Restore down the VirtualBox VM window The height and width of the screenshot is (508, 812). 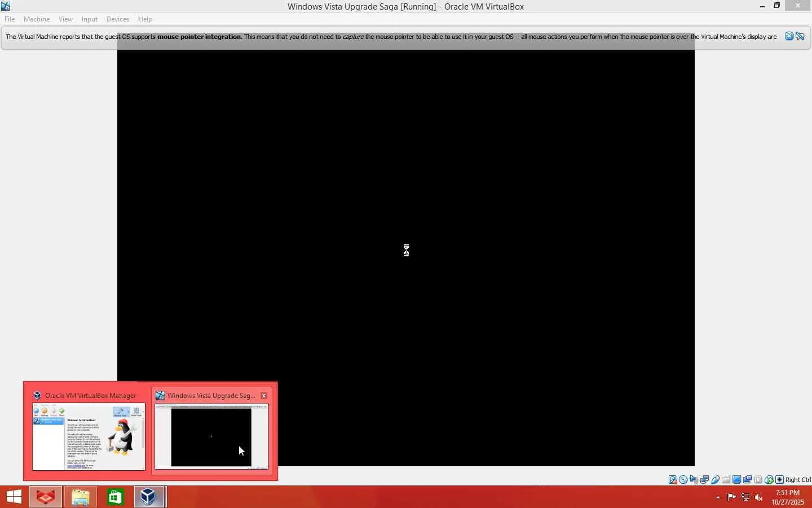pyautogui.click(x=778, y=6)
